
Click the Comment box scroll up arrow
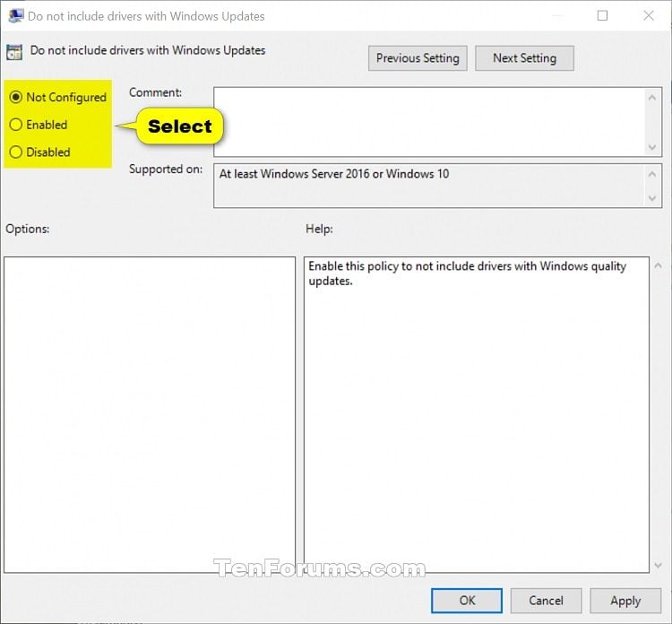pyautogui.click(x=652, y=98)
